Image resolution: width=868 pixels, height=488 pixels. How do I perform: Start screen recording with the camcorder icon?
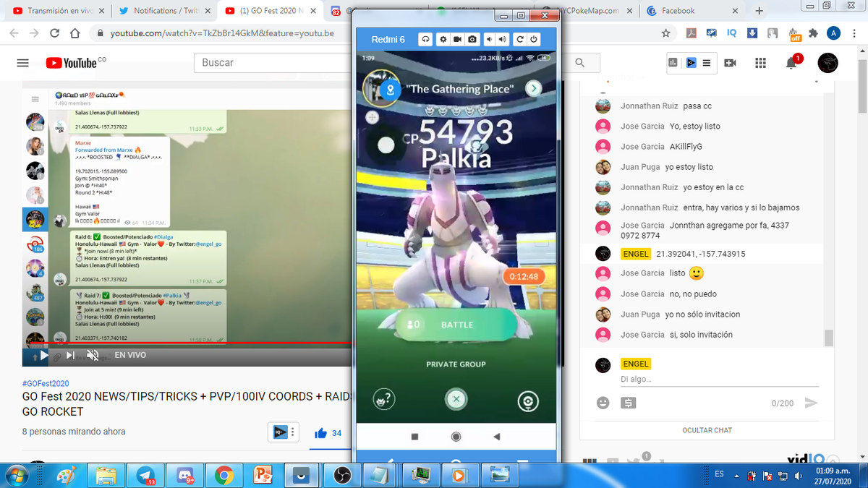click(x=457, y=39)
